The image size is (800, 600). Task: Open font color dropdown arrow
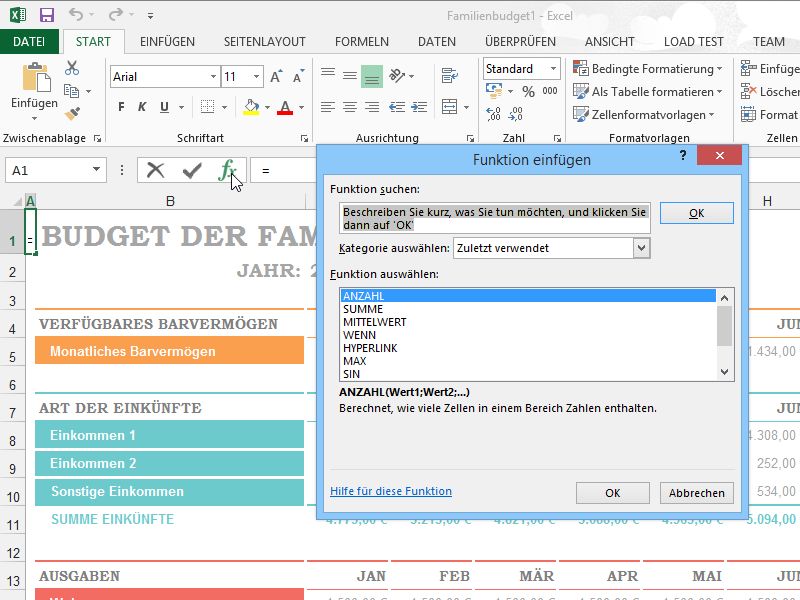click(x=302, y=108)
